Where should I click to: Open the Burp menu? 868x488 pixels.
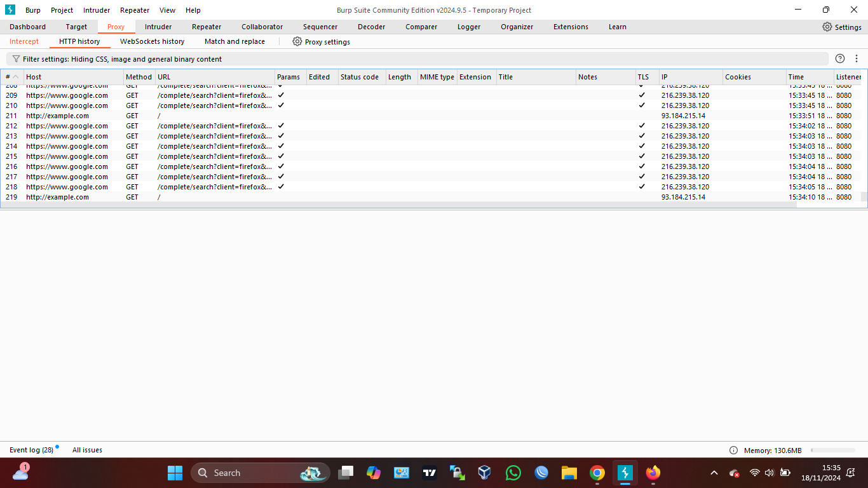33,10
